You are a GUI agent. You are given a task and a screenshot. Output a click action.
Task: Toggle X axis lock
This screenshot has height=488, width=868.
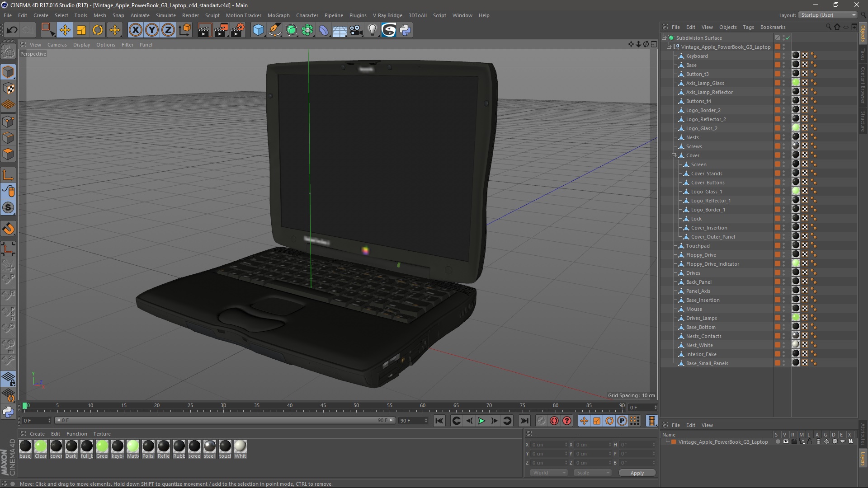pos(135,30)
